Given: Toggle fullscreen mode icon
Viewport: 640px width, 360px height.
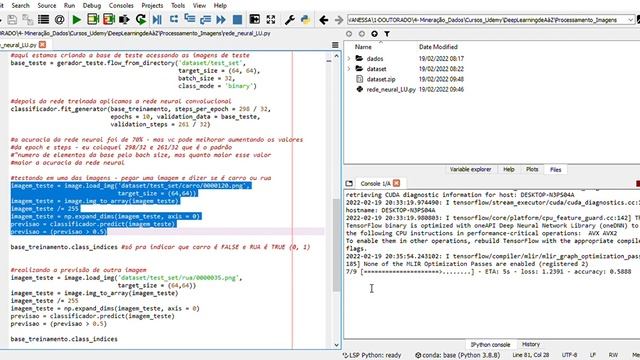Looking at the screenshot, I should pos(271,20).
